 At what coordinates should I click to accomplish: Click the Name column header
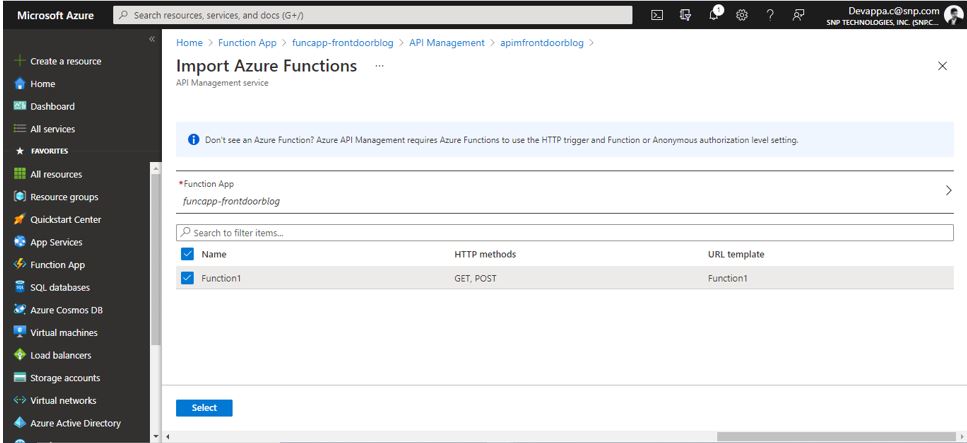pos(214,254)
